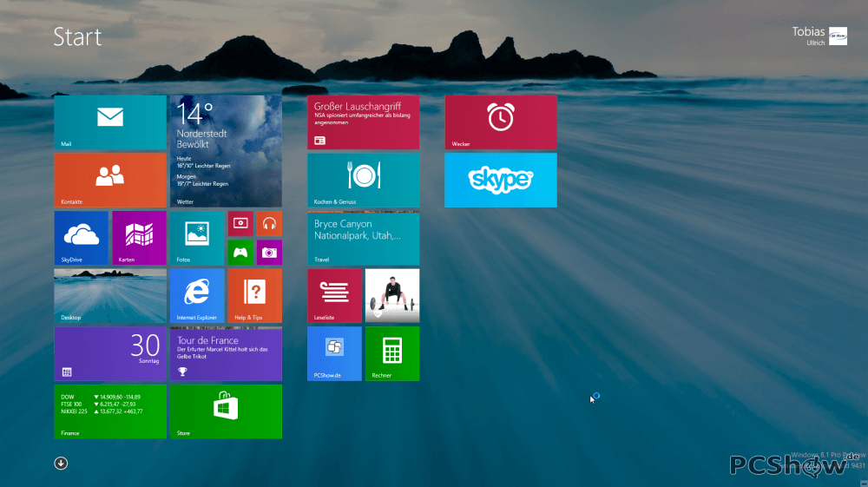Screen dimensions: 868x487
Task: Open the Fotos tile
Action: [197, 238]
